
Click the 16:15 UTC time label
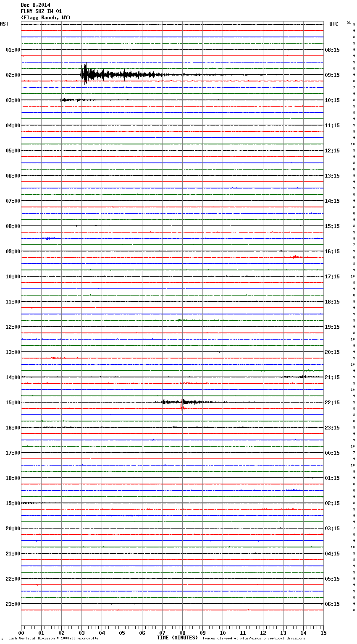tap(332, 251)
